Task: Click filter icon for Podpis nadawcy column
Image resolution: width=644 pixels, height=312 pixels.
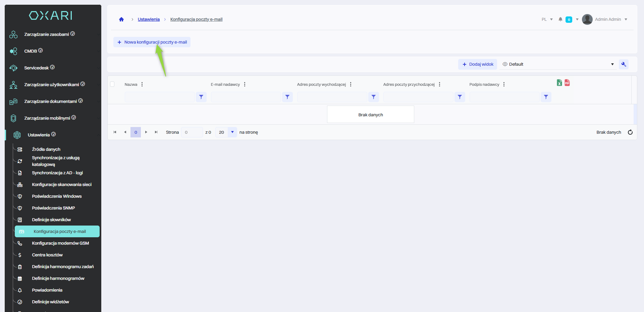Action: click(x=546, y=97)
